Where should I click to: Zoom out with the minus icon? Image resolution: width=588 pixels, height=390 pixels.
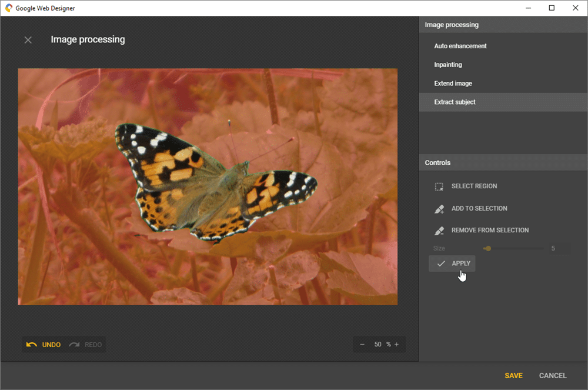coord(362,345)
